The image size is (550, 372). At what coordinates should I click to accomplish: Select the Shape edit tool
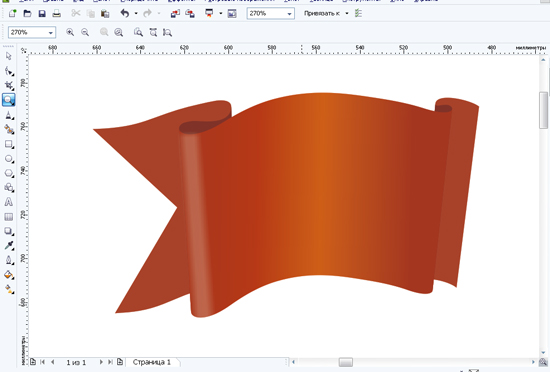[8, 71]
